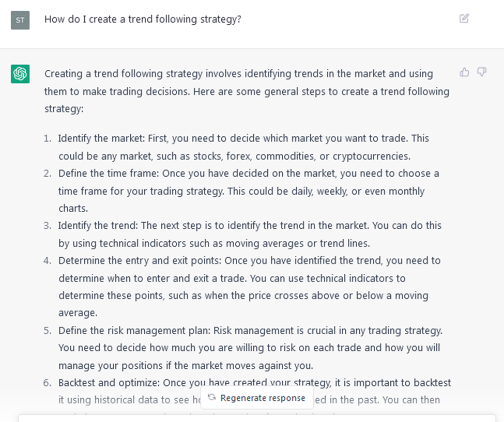Focus the message input box at bottom
The width and height of the screenshot is (504, 422).
coord(257,418)
